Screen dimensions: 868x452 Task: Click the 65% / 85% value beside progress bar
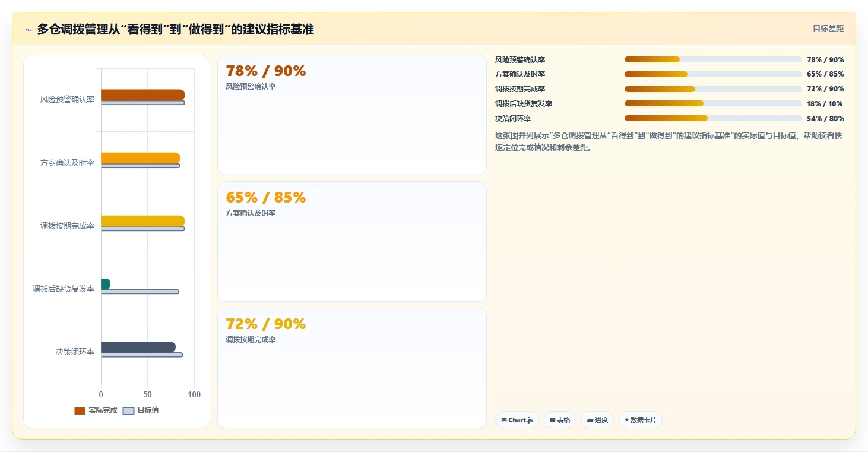[x=825, y=74]
